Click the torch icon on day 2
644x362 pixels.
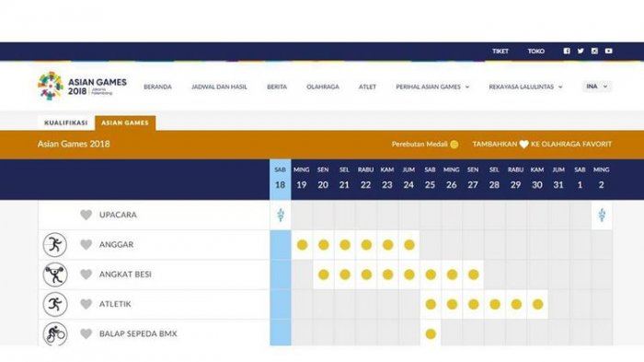coord(602,215)
